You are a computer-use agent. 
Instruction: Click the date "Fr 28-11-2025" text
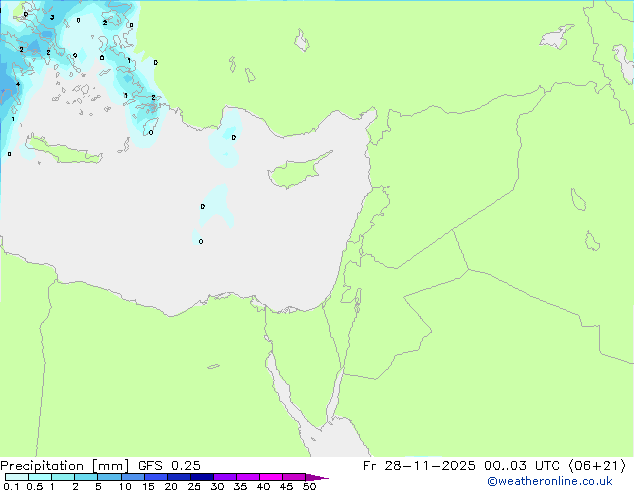pyautogui.click(x=419, y=466)
